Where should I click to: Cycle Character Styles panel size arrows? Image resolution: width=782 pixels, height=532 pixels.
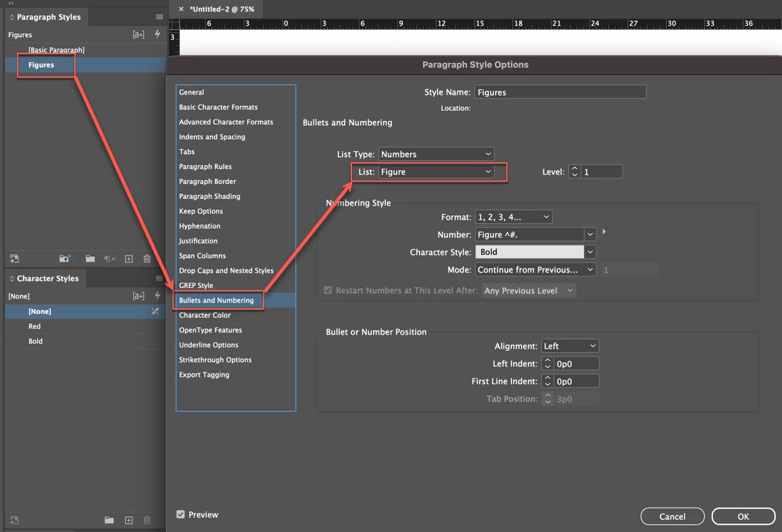point(11,279)
